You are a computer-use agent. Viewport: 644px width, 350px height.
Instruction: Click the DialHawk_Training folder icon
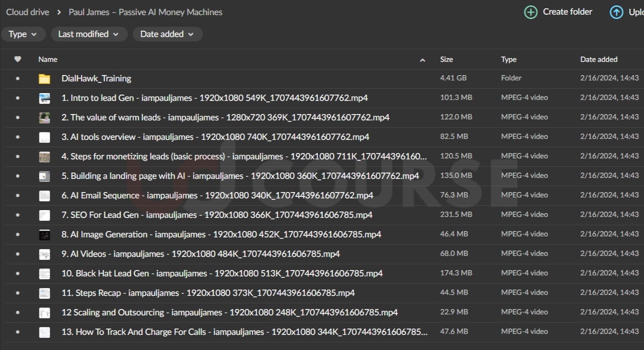point(44,78)
